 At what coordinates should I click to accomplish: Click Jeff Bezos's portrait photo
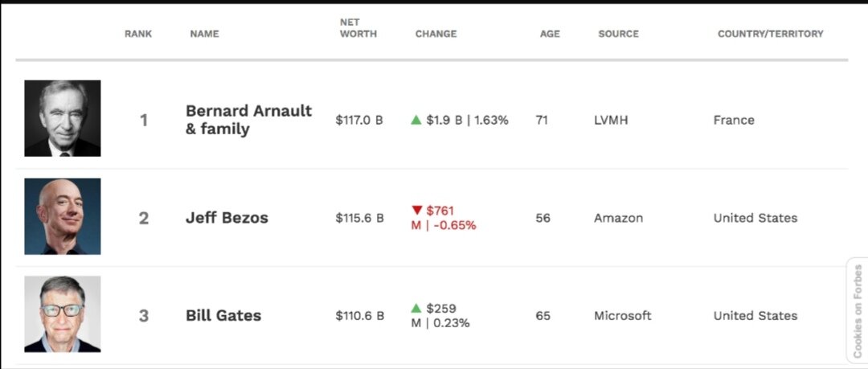[63, 216]
